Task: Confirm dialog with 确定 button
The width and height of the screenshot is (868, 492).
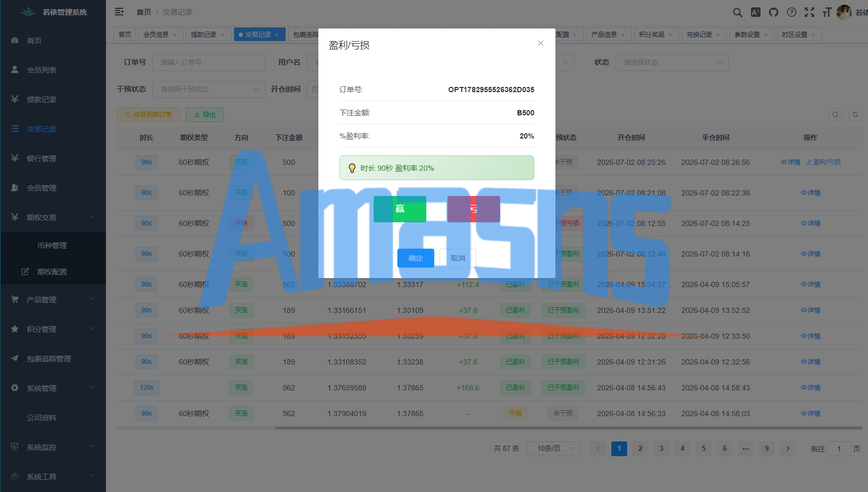Action: [x=416, y=258]
